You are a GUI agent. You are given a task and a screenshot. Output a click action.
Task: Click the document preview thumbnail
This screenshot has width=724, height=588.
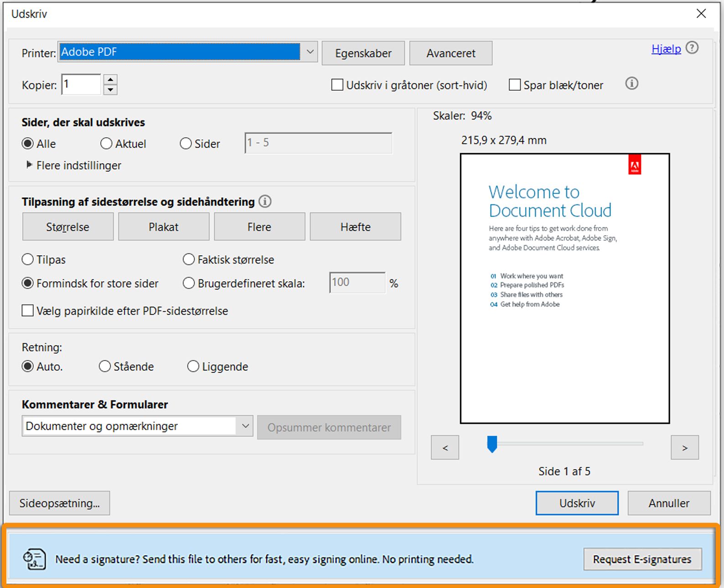(565, 289)
